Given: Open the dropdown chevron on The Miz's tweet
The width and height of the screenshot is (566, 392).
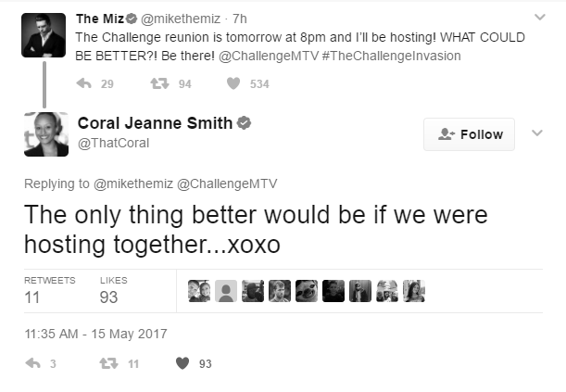Looking at the screenshot, I should click(540, 17).
